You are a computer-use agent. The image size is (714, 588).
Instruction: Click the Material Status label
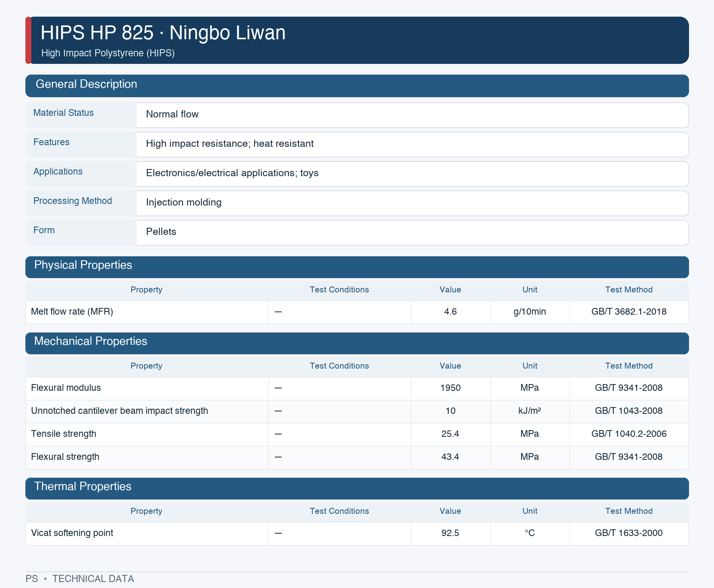click(63, 113)
